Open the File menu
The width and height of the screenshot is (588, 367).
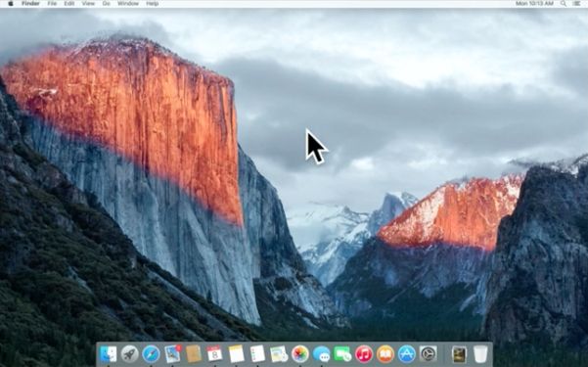pos(52,3)
